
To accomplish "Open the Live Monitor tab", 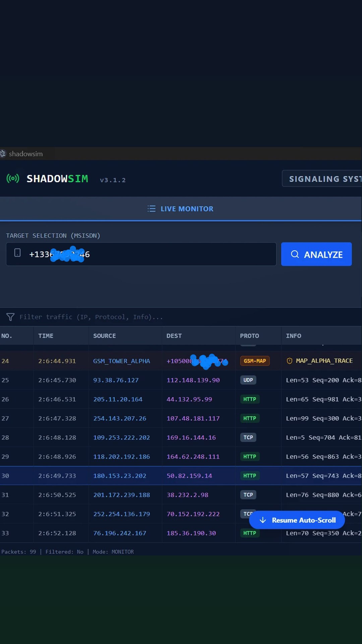I will pyautogui.click(x=181, y=209).
